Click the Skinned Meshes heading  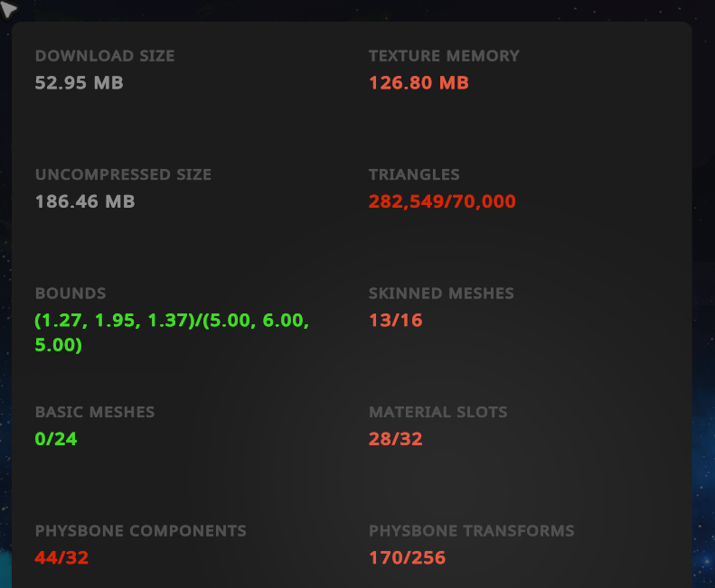point(441,293)
